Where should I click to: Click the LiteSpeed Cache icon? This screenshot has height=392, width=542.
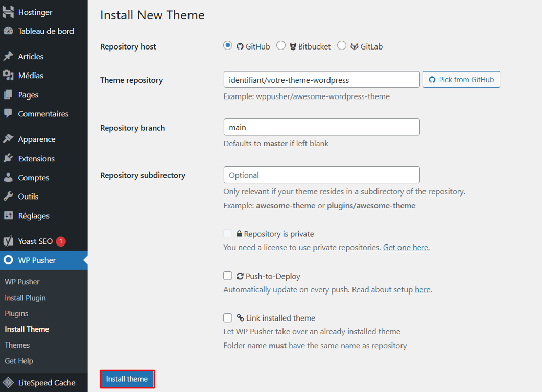[x=7, y=382]
